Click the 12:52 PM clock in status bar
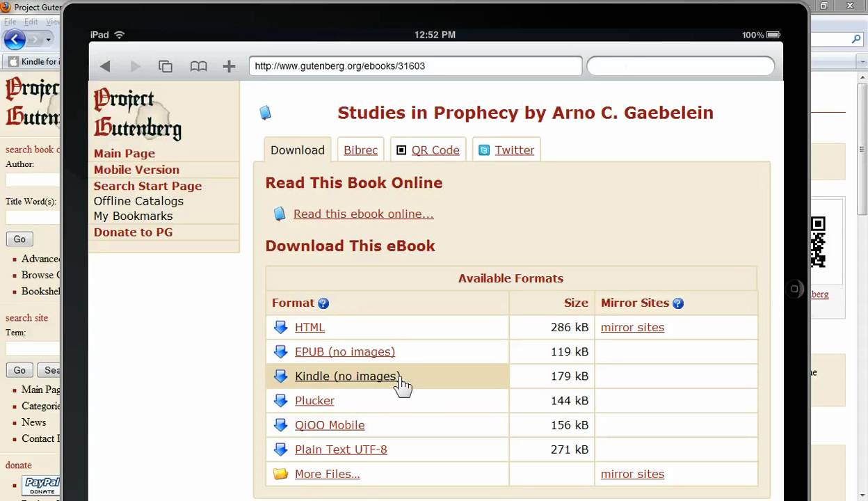The image size is (868, 501). [x=435, y=35]
